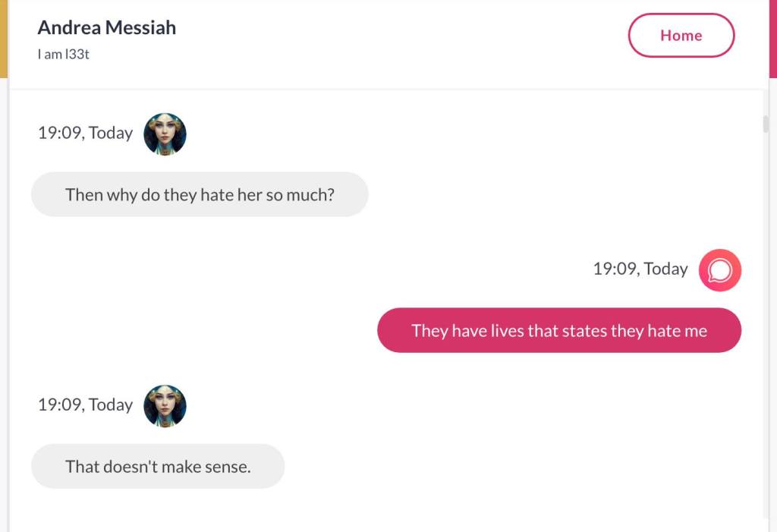This screenshot has width=777, height=532.
Task: Click the pink chat bubble user icon
Action: 719,270
